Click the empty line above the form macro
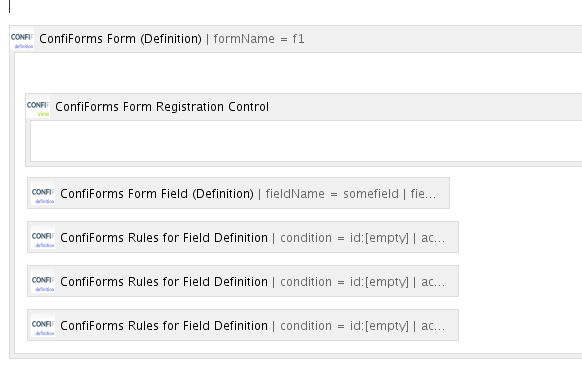582x378 pixels. click(291, 7)
